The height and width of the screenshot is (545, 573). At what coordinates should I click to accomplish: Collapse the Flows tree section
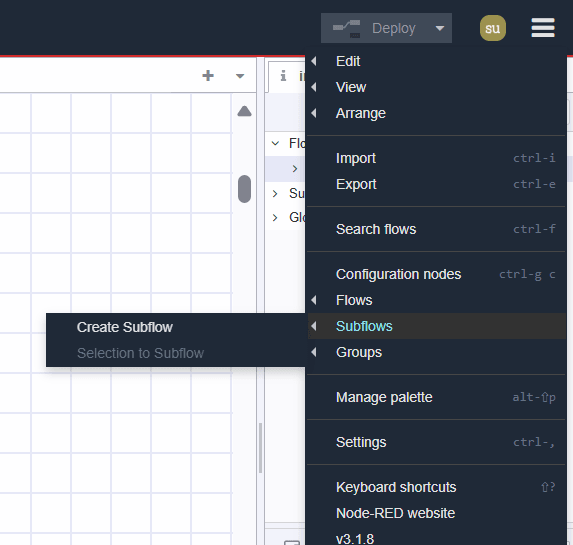(x=275, y=143)
